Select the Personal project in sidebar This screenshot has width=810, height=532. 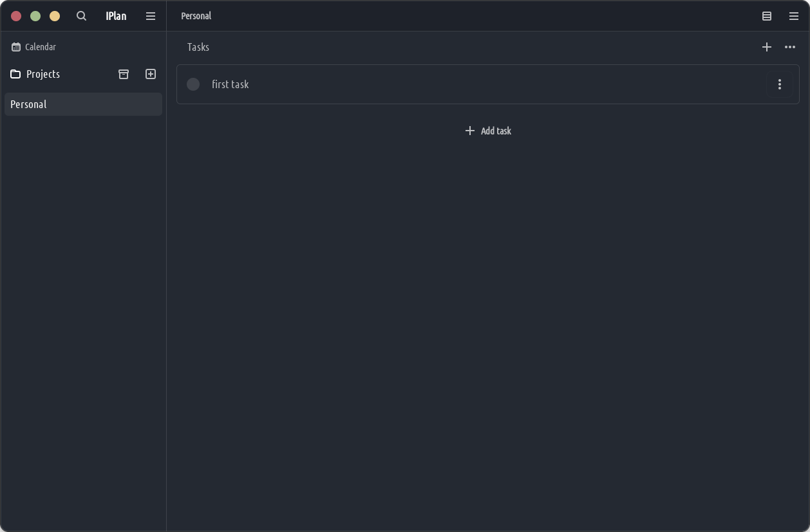pos(83,104)
